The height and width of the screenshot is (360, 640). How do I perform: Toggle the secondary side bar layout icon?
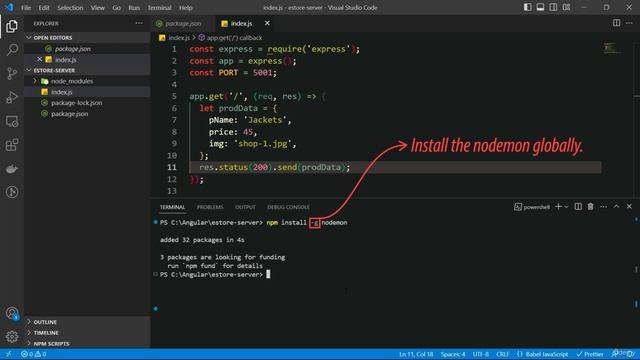[x=553, y=7]
